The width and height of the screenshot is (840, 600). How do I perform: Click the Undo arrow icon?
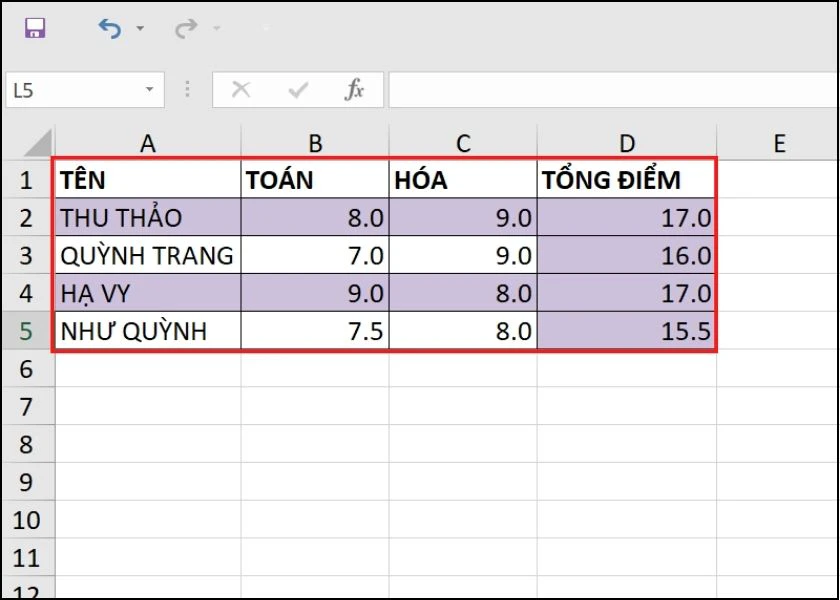click(x=109, y=29)
